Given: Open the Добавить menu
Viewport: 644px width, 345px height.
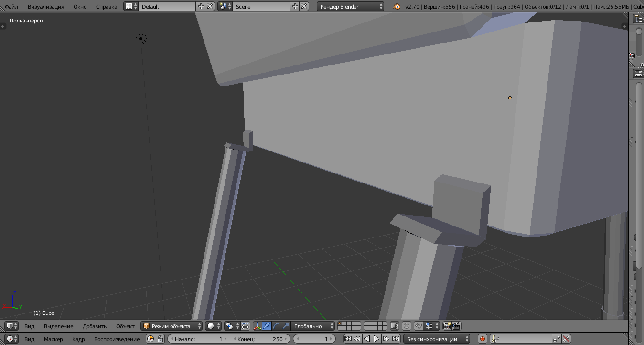Looking at the screenshot, I should [x=95, y=326].
